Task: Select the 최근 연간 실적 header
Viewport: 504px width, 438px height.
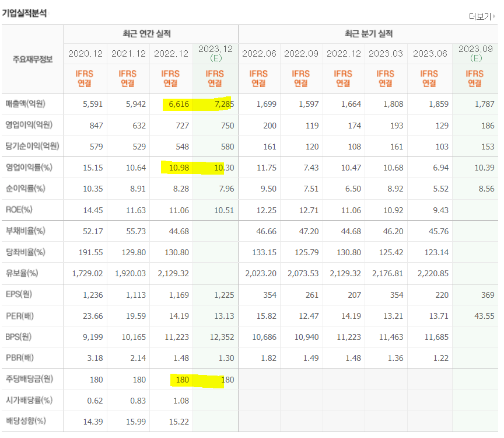Action: point(146,33)
